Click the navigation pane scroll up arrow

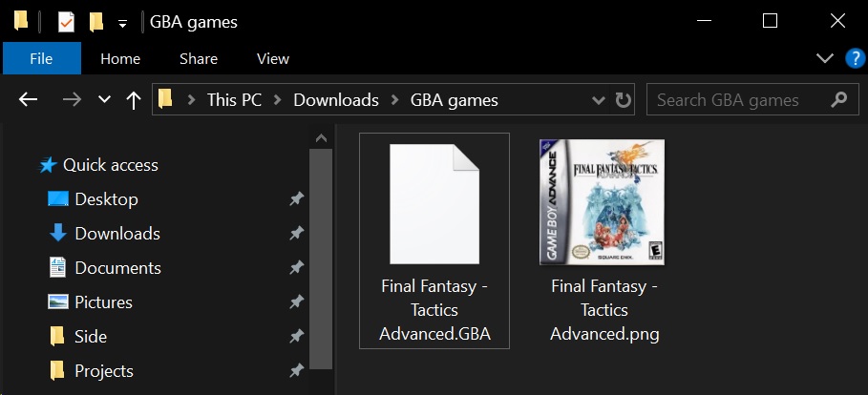click(321, 138)
